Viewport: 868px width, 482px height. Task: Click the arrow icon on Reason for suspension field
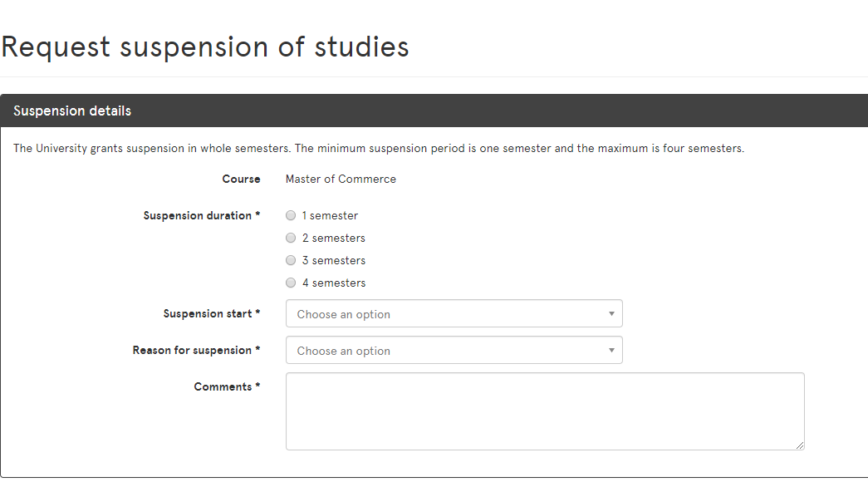pos(611,351)
